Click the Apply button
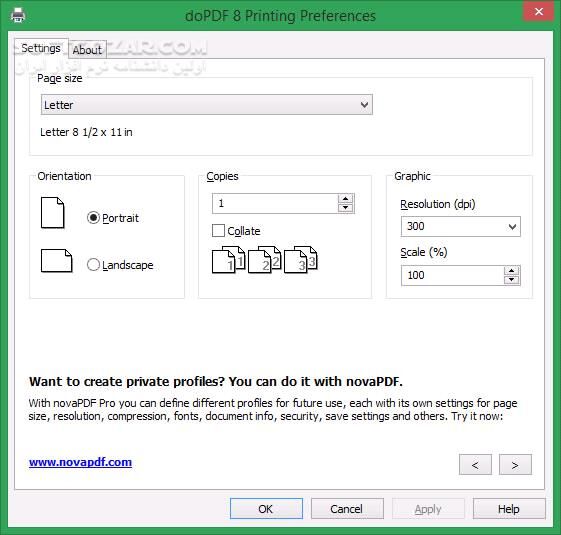This screenshot has width=561, height=535. point(428,509)
